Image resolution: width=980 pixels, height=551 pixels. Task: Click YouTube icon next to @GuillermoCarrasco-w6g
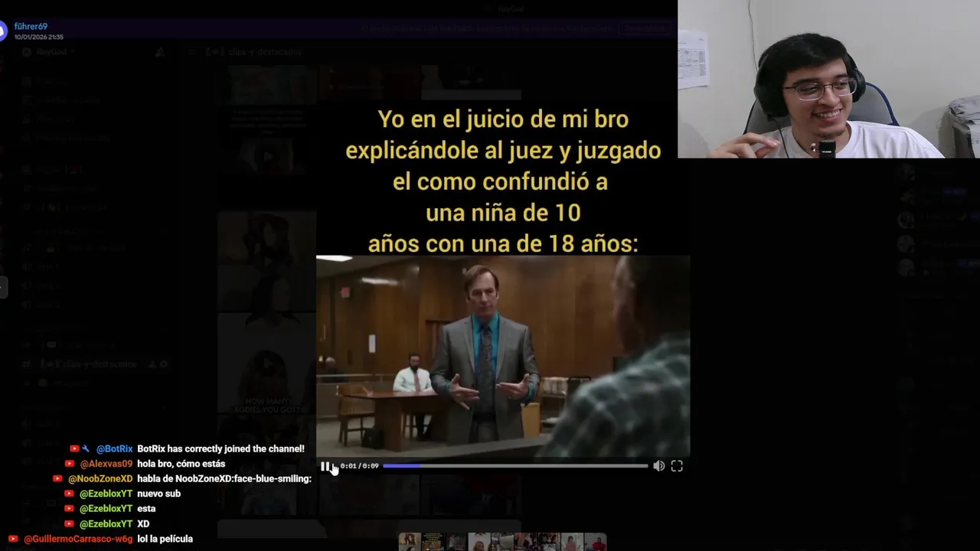[x=13, y=540]
